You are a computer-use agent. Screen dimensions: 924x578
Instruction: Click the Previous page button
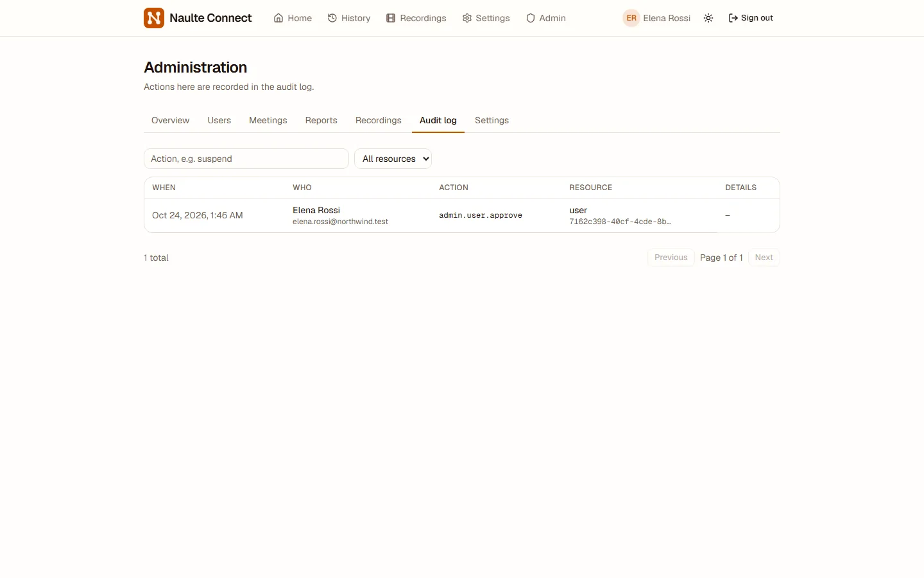pyautogui.click(x=671, y=258)
